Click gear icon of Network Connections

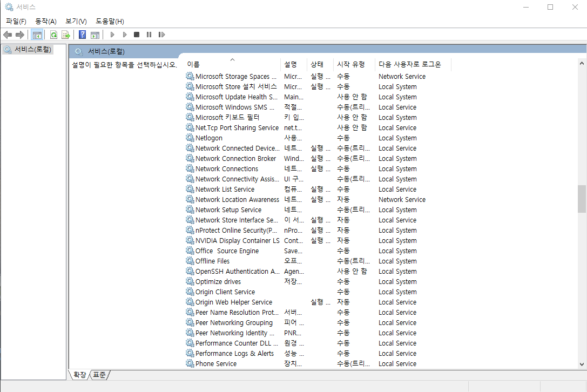pos(190,168)
